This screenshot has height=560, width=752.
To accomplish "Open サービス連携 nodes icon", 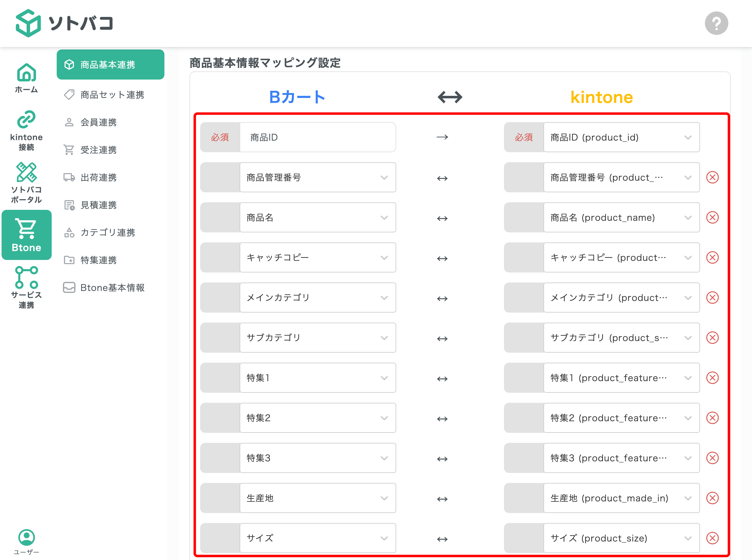I will (x=26, y=277).
